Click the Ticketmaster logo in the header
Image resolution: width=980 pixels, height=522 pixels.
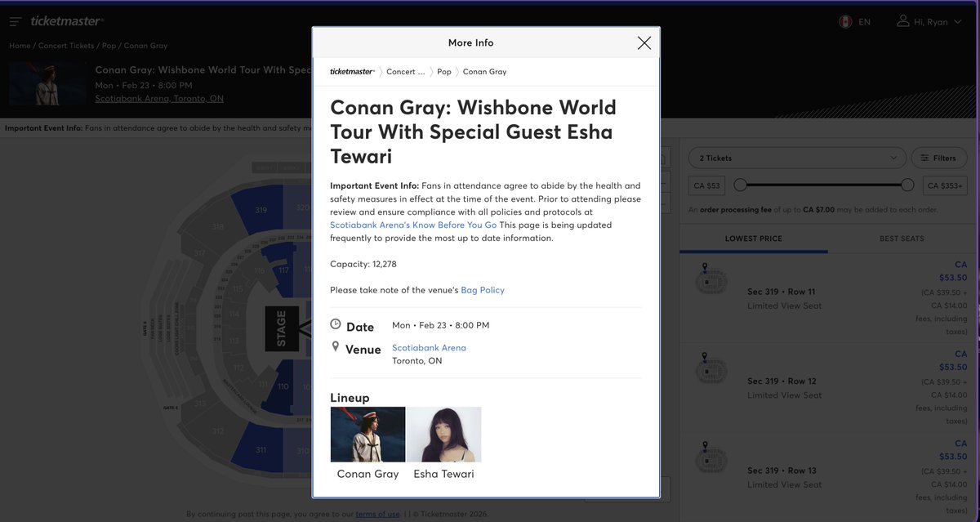tap(67, 21)
